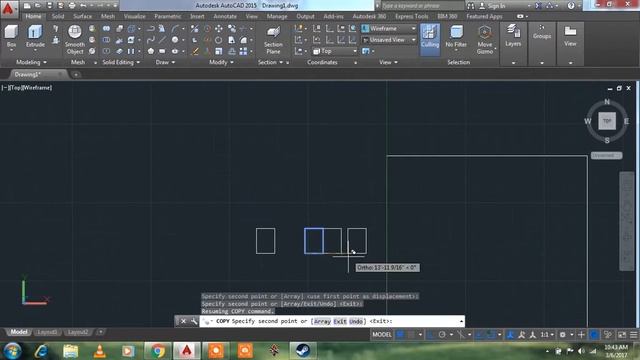Activate the Extrude tool
640x360 pixels.
35,37
